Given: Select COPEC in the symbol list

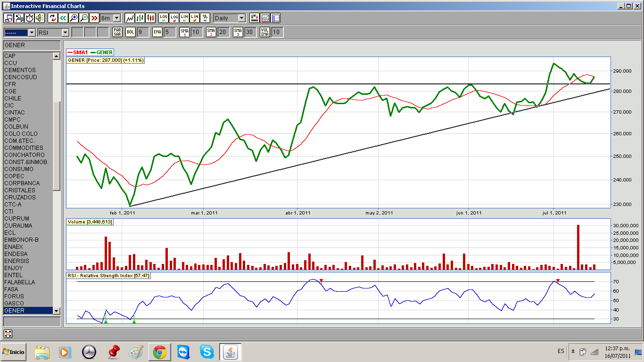Looking at the screenshot, I should 14,176.
